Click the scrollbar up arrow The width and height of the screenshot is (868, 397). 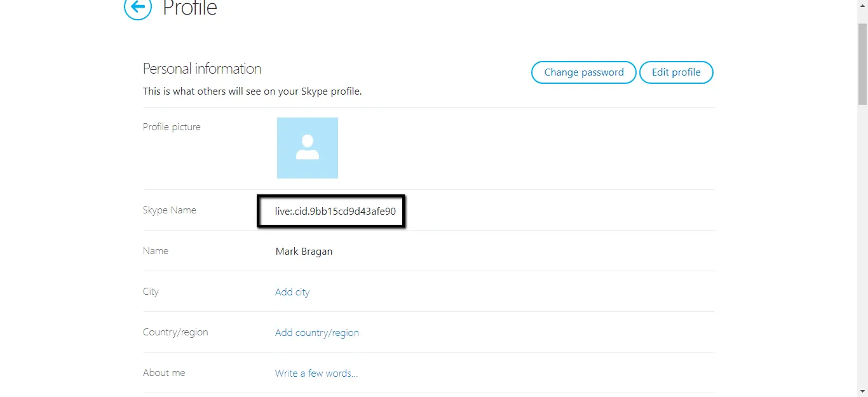point(862,6)
